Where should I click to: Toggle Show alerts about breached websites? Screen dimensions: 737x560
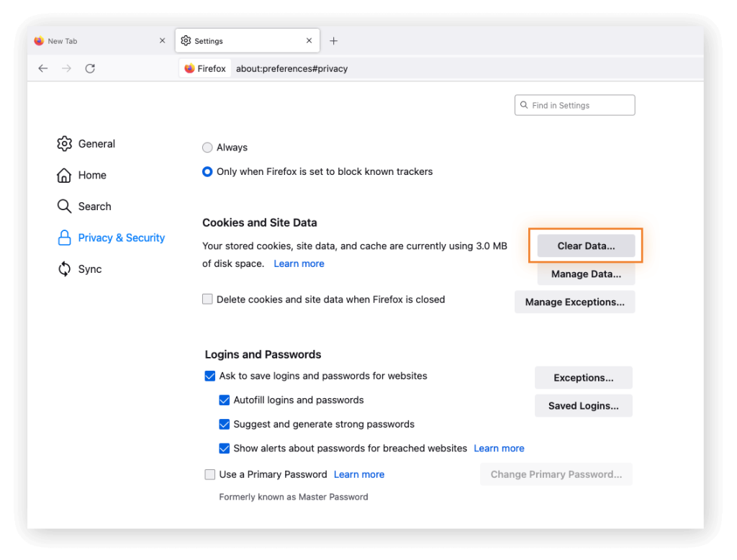[x=225, y=448]
